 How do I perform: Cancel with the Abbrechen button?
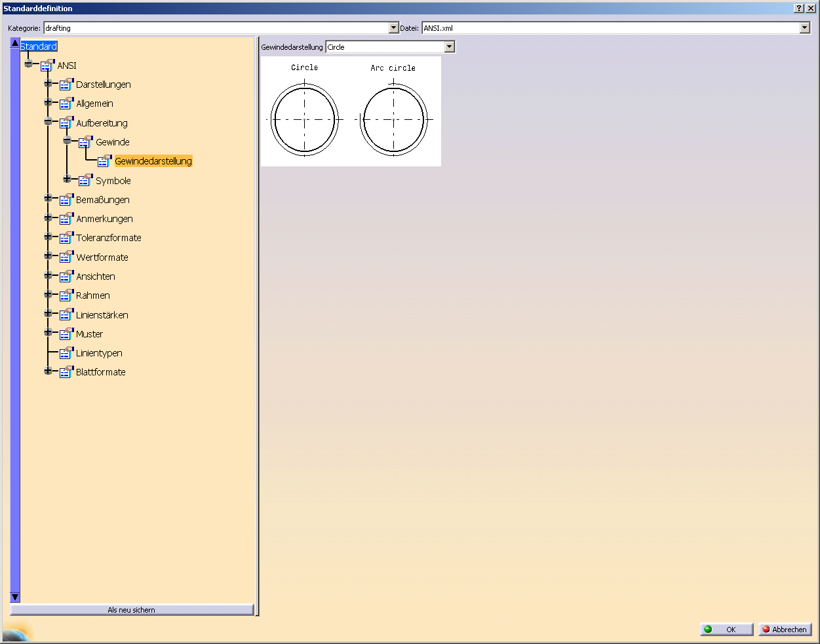coord(785,630)
